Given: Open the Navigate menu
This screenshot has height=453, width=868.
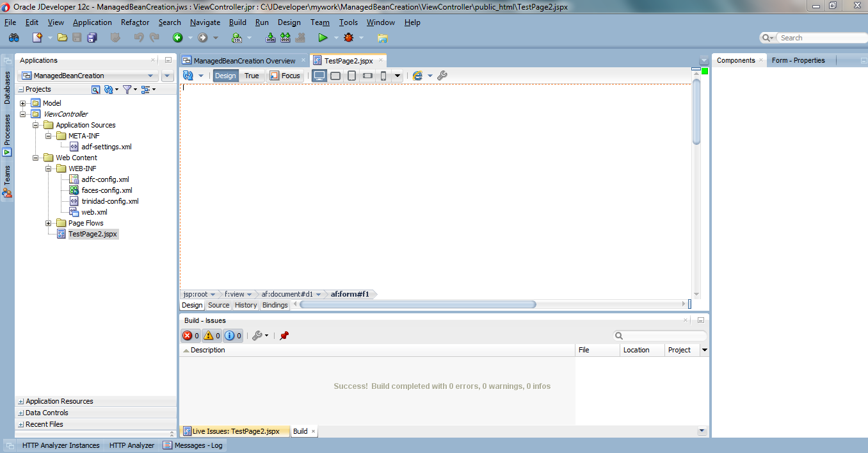Looking at the screenshot, I should [205, 22].
